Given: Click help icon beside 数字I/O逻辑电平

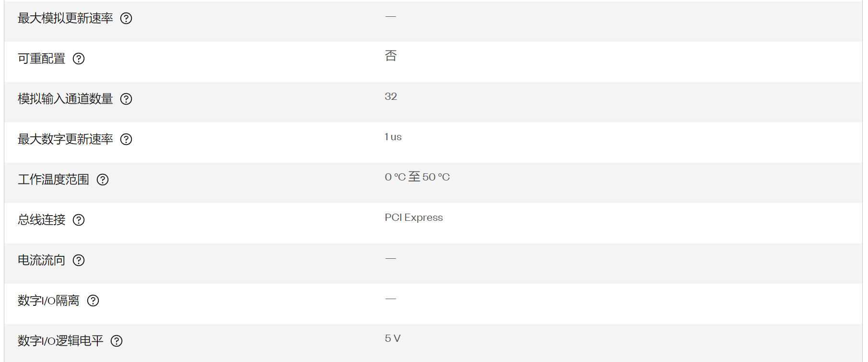Looking at the screenshot, I should pyautogui.click(x=117, y=341).
